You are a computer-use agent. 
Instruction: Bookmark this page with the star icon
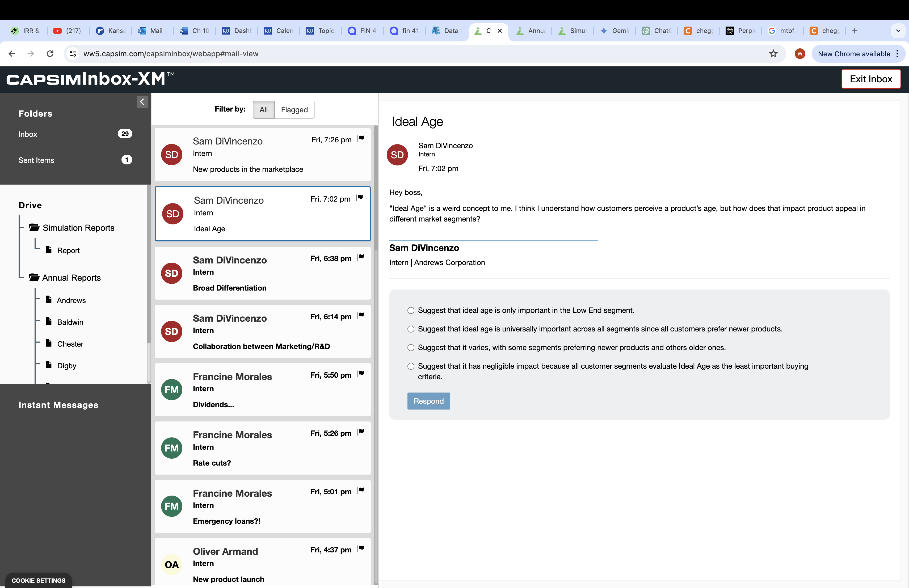point(773,54)
